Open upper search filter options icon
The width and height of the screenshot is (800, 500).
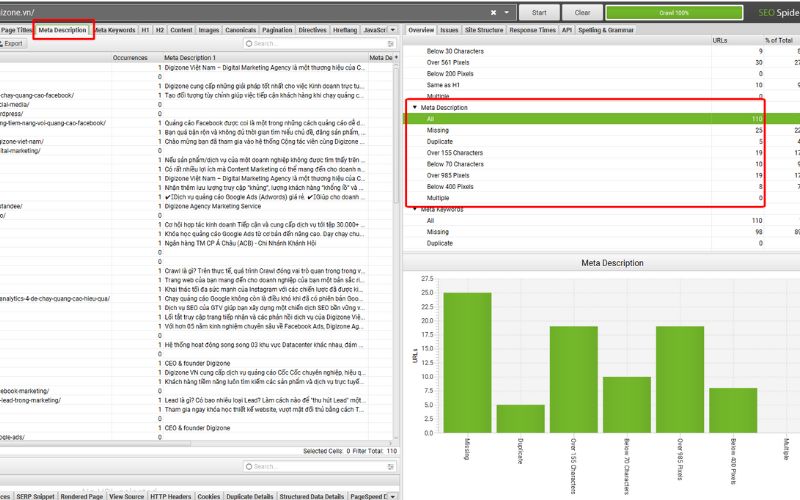[391, 44]
